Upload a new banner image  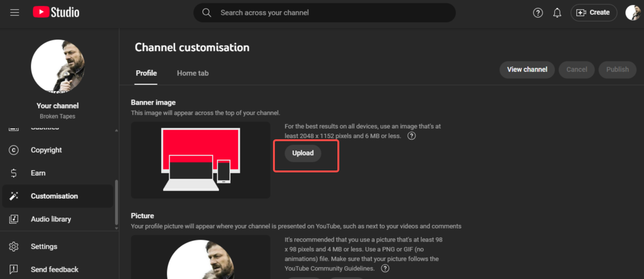tap(303, 153)
